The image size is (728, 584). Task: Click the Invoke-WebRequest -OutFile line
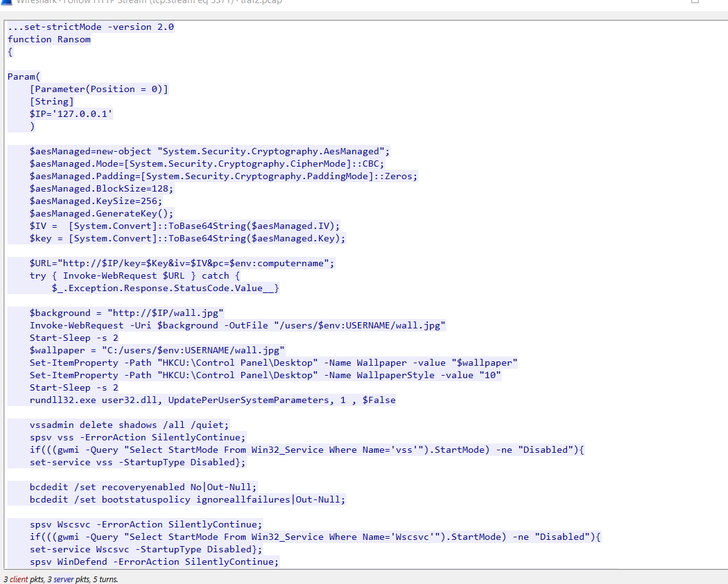pos(237,326)
